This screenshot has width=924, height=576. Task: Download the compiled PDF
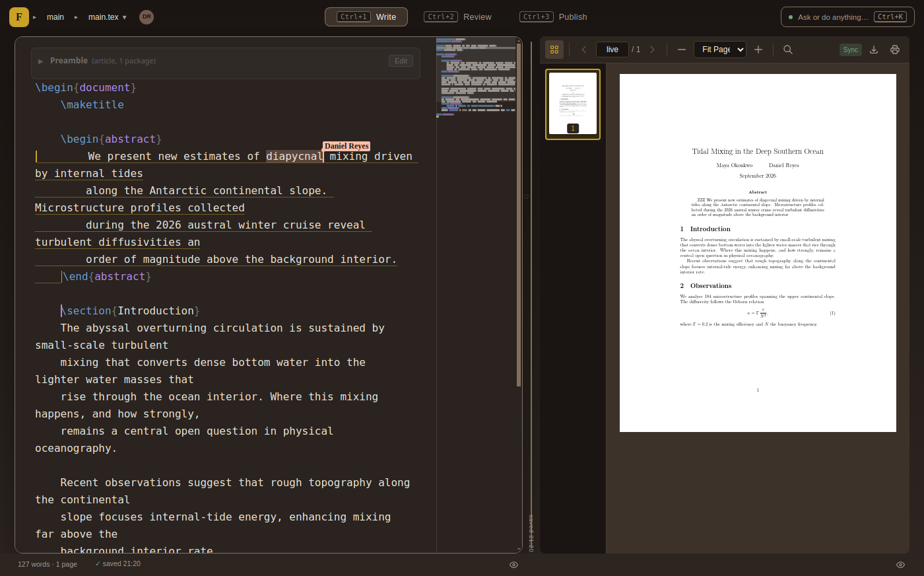(x=874, y=50)
